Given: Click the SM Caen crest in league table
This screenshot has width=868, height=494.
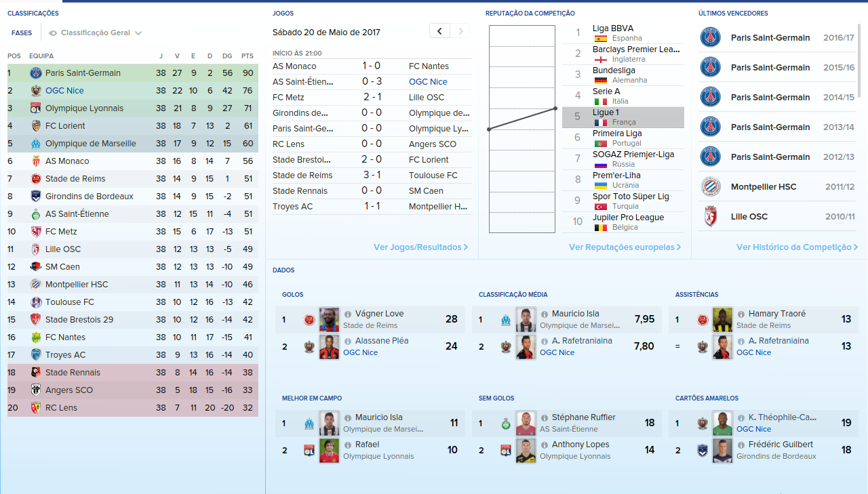Looking at the screenshot, I should (36, 266).
